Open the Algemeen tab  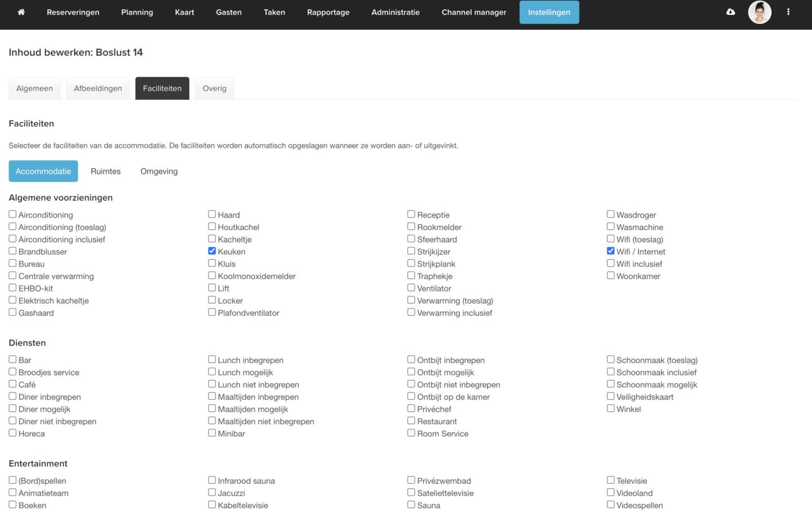coord(34,89)
